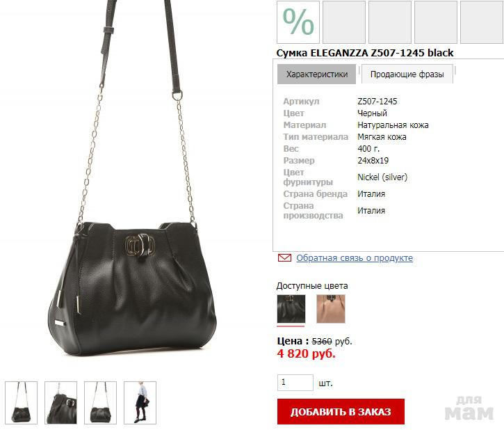Screen dimensions: 504x430
Task: Select third bag back-view thumbnail
Action: click(100, 403)
